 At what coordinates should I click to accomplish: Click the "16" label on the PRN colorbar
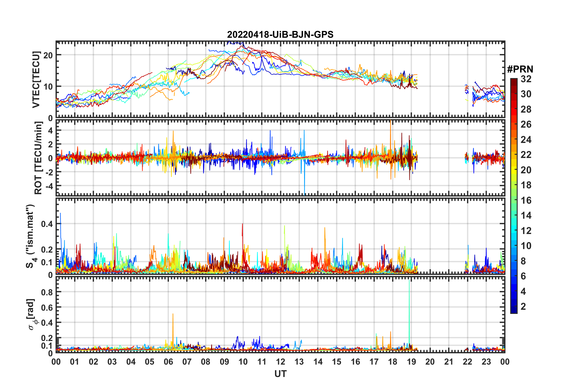[x=526, y=200]
